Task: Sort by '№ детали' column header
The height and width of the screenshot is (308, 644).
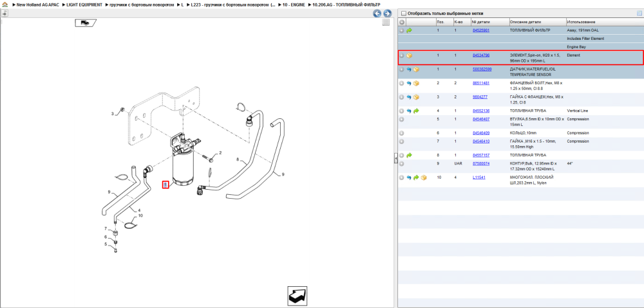Action: (480, 22)
